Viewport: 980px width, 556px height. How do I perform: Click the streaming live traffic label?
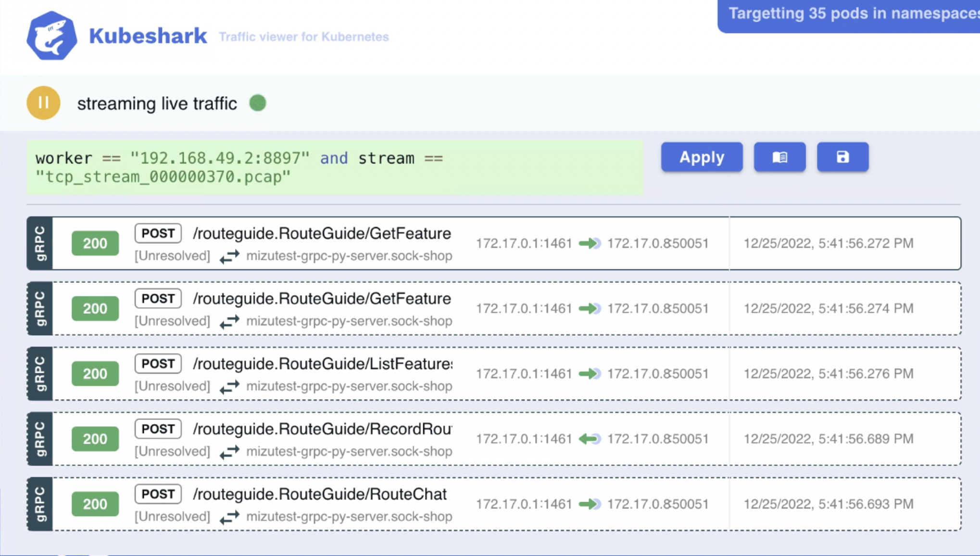coord(157,104)
